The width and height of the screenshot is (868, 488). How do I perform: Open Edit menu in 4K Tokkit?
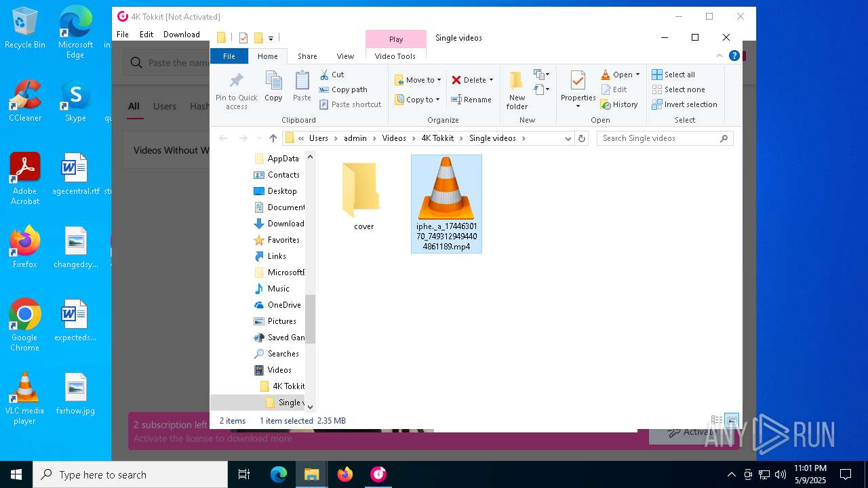point(146,35)
